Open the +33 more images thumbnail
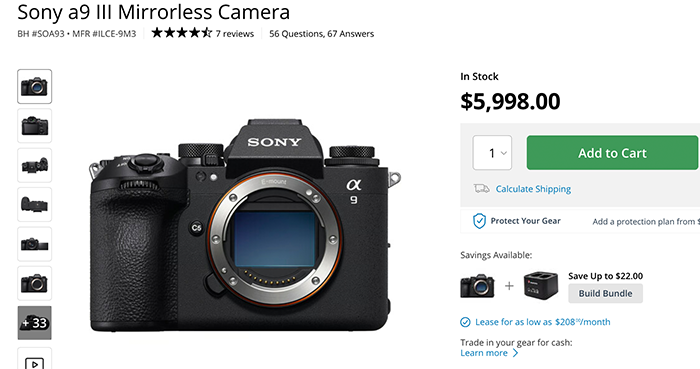This screenshot has width=700, height=369. coord(34,323)
